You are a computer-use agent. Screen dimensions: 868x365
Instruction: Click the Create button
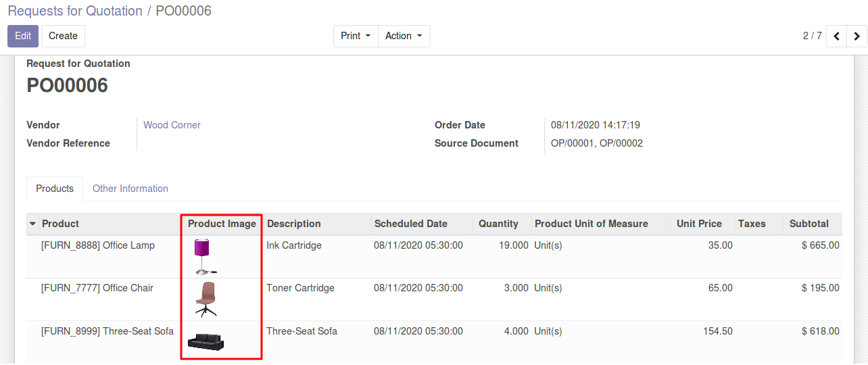coord(63,36)
